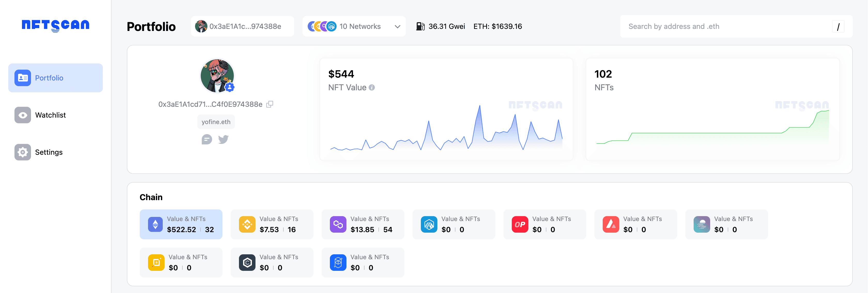
Task: Select the Cronos chain card
Action: pos(272,262)
